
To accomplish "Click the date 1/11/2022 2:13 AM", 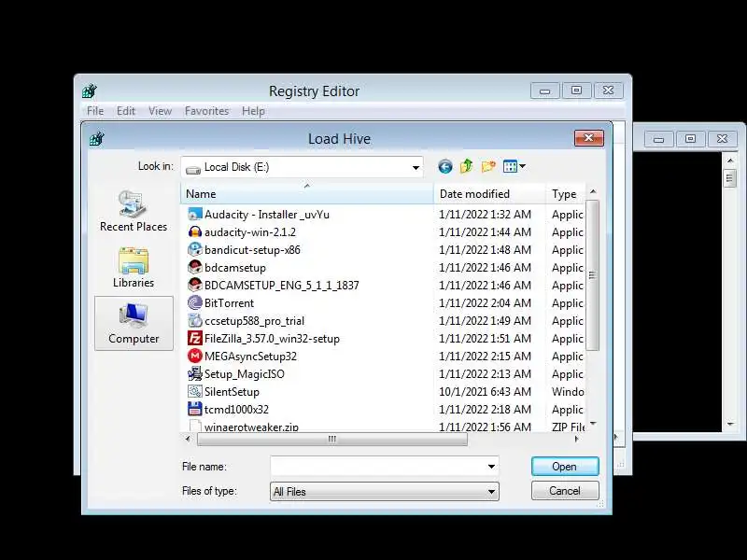I will click(x=485, y=374).
